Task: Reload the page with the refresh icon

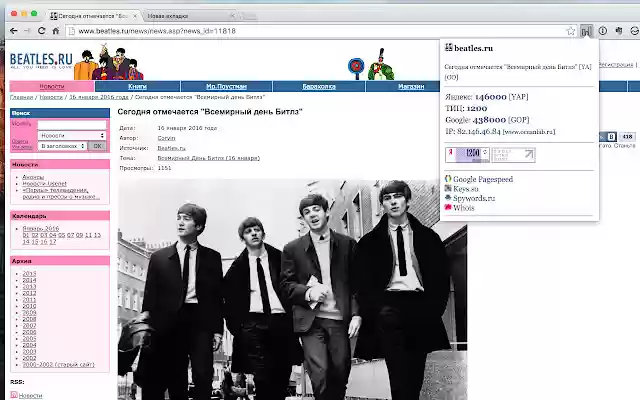Action: 41,31
